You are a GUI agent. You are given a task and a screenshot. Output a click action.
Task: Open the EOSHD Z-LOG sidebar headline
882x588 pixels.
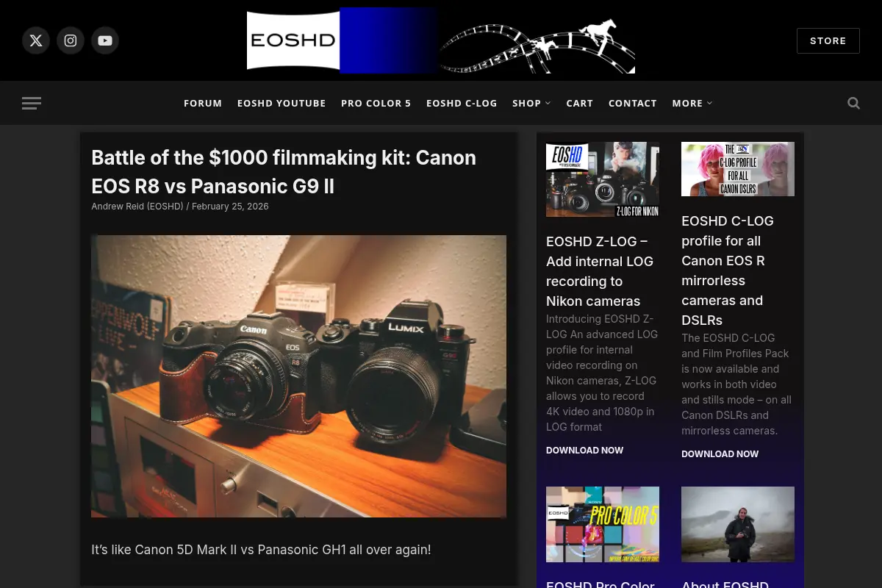click(x=600, y=271)
